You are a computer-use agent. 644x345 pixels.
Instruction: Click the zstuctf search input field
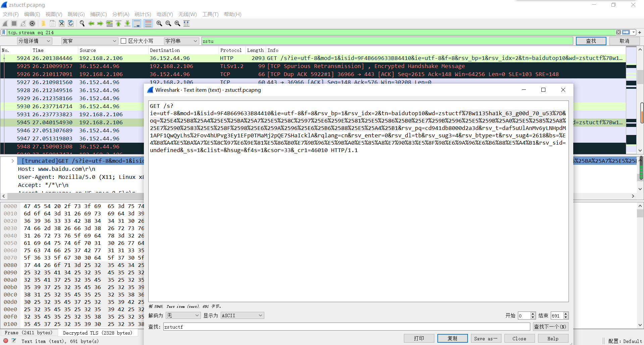click(346, 327)
